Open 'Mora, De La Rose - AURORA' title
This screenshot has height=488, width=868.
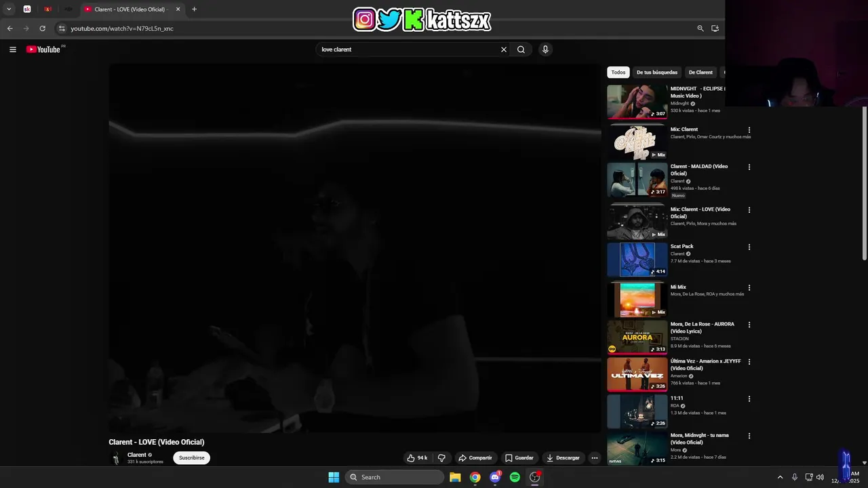[703, 328]
